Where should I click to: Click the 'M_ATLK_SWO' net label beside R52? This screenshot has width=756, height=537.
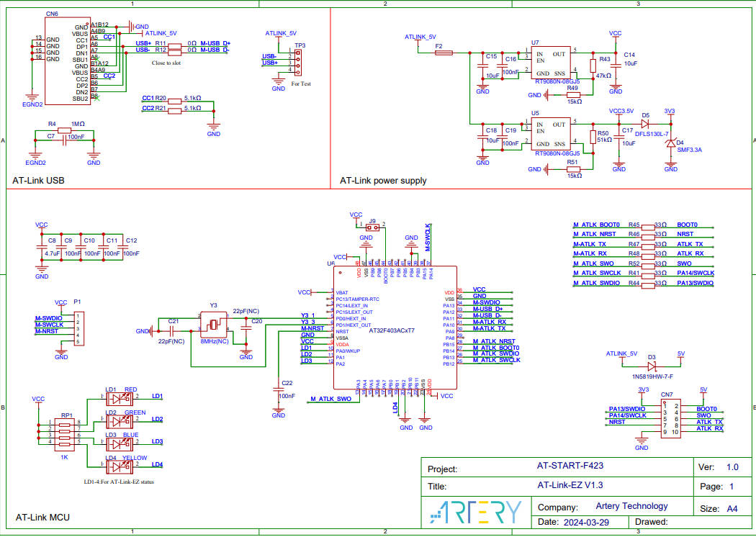click(x=593, y=263)
